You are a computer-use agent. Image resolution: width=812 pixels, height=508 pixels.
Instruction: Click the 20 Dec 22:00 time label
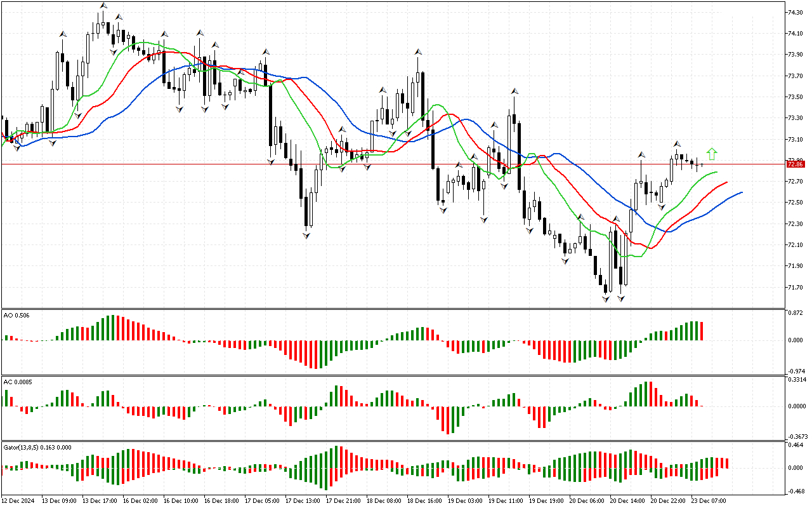click(x=668, y=500)
